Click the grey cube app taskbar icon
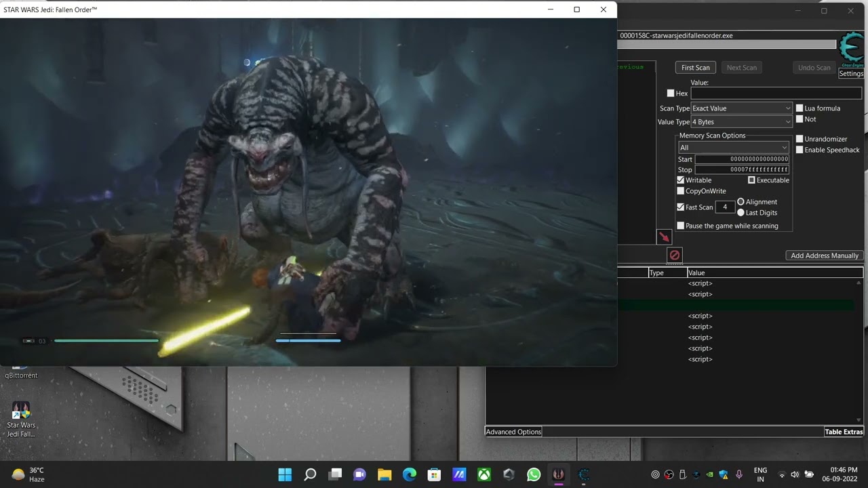868x488 pixels. pyautogui.click(x=509, y=474)
